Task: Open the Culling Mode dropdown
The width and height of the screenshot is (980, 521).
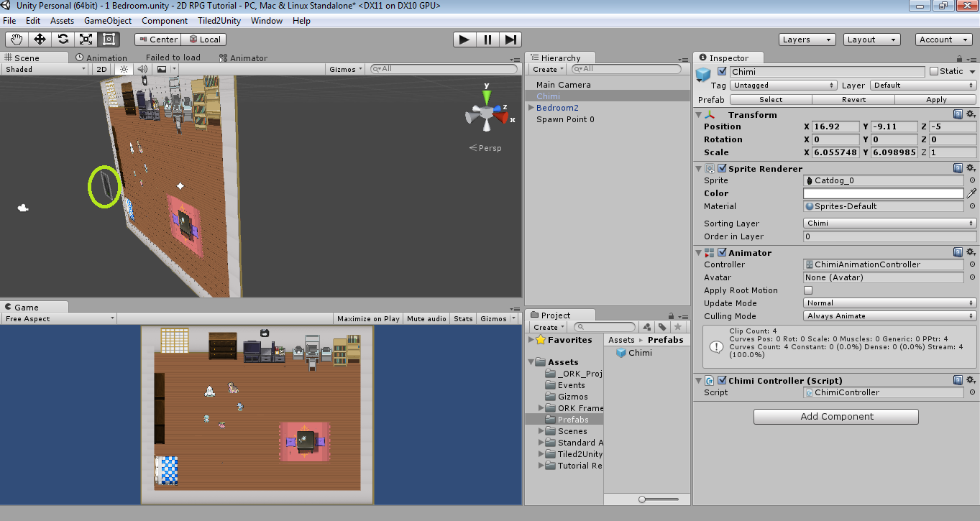Action: click(x=890, y=315)
